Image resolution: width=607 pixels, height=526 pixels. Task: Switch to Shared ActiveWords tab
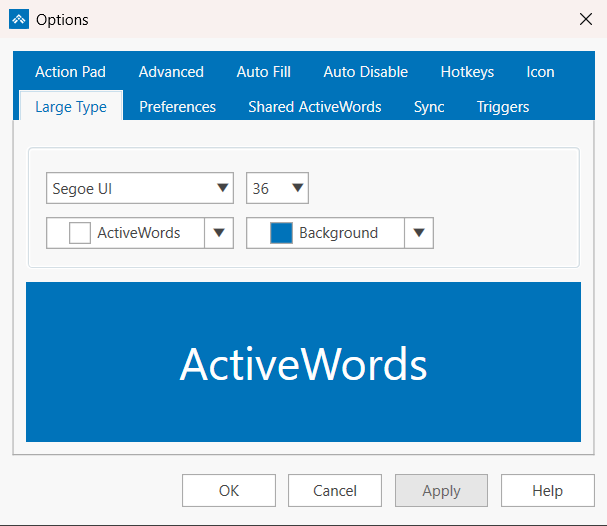point(315,107)
